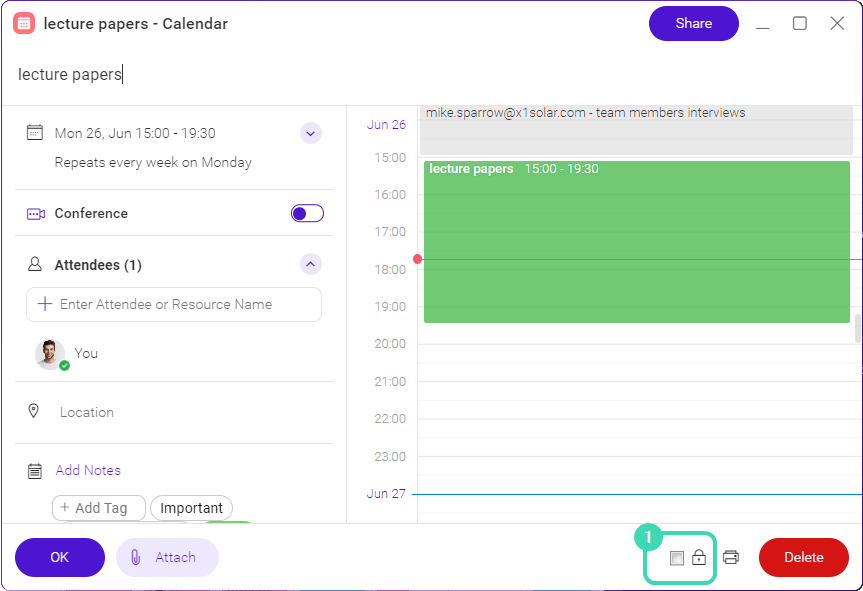Tick the busy status checkbox near lock

point(676,558)
